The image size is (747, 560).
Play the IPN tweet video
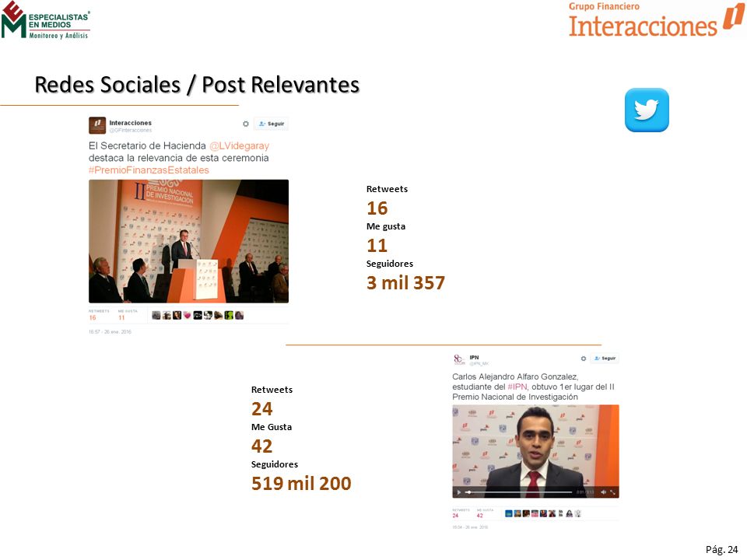coord(459,492)
